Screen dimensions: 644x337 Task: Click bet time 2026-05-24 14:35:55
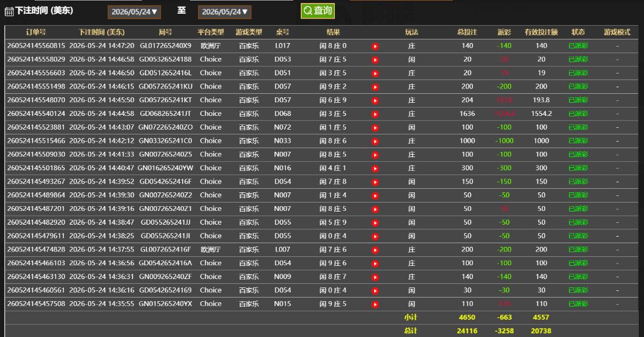102,304
